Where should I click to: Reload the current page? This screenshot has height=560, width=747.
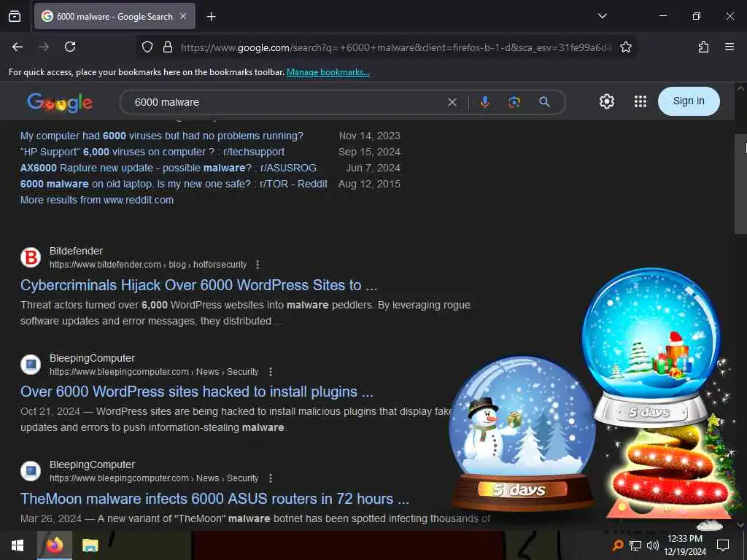70,47
